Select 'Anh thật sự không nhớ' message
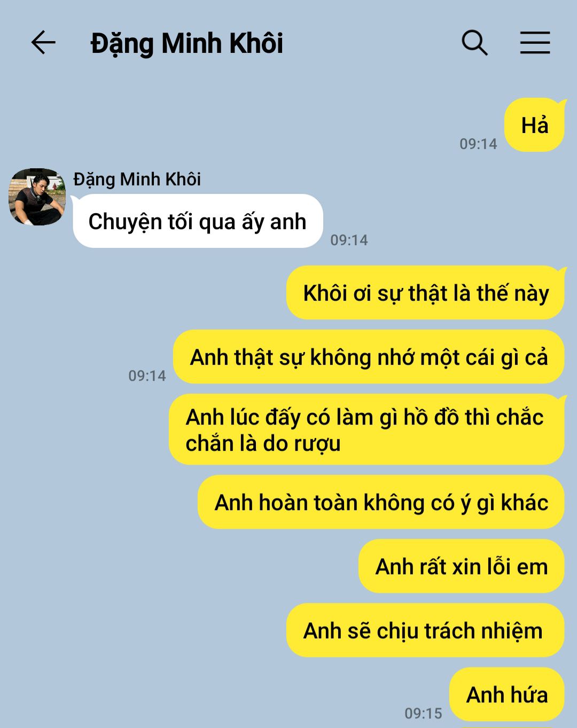The image size is (577, 728). point(369,357)
